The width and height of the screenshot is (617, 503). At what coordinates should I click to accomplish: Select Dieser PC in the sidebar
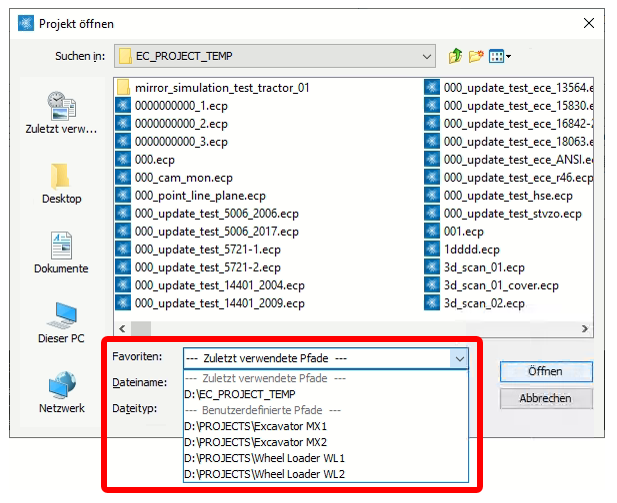(x=62, y=322)
